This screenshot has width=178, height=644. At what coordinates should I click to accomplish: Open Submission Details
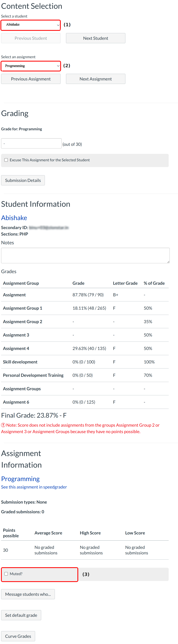tap(23, 180)
